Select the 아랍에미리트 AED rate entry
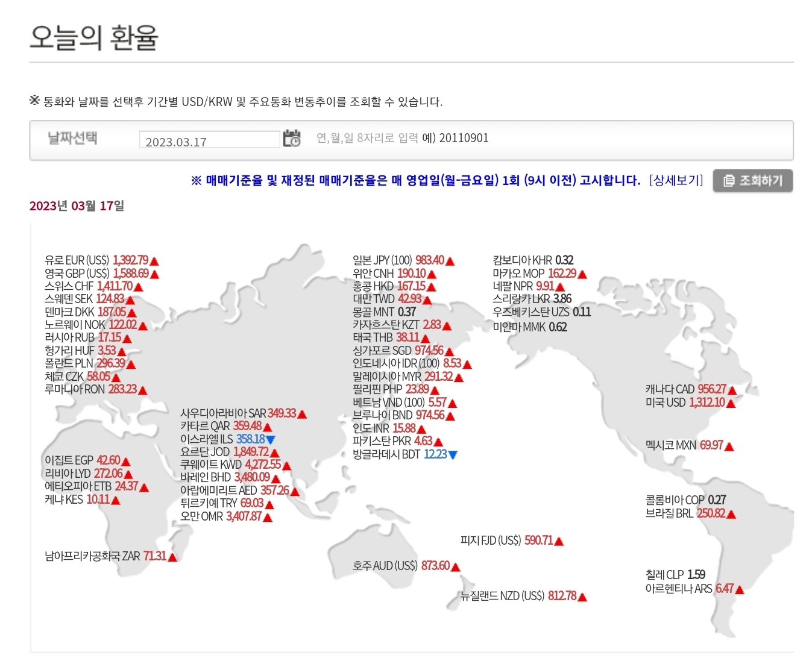Viewport: 812px width, 661px height. [x=241, y=490]
